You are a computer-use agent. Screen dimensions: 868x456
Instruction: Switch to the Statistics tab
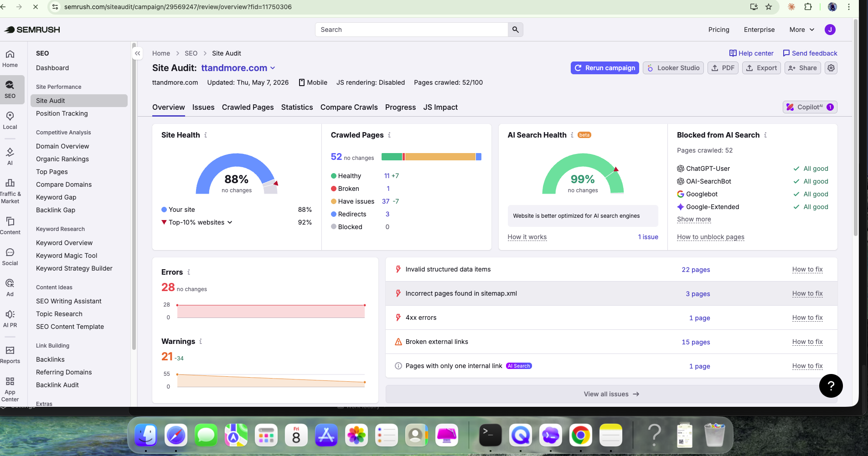[297, 107]
